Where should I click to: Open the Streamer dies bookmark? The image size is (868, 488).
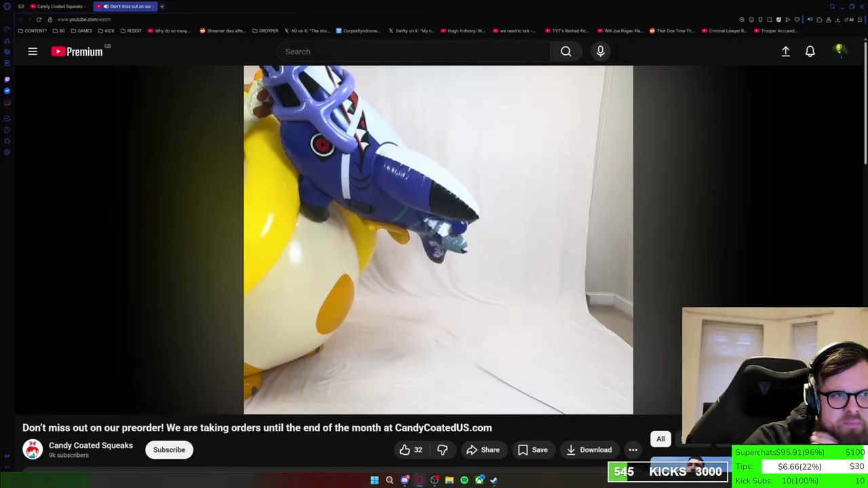pyautogui.click(x=222, y=30)
